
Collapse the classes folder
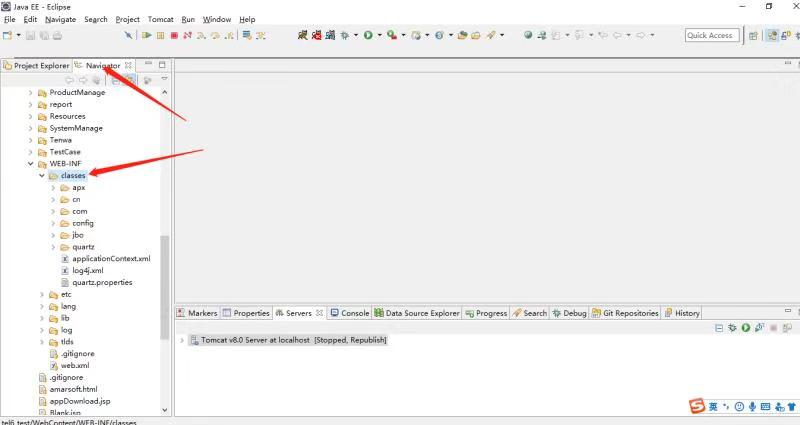[42, 176]
